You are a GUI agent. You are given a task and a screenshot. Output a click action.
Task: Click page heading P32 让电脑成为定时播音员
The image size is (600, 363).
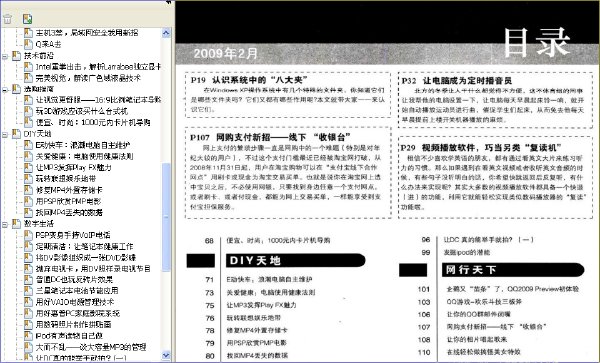(x=457, y=81)
